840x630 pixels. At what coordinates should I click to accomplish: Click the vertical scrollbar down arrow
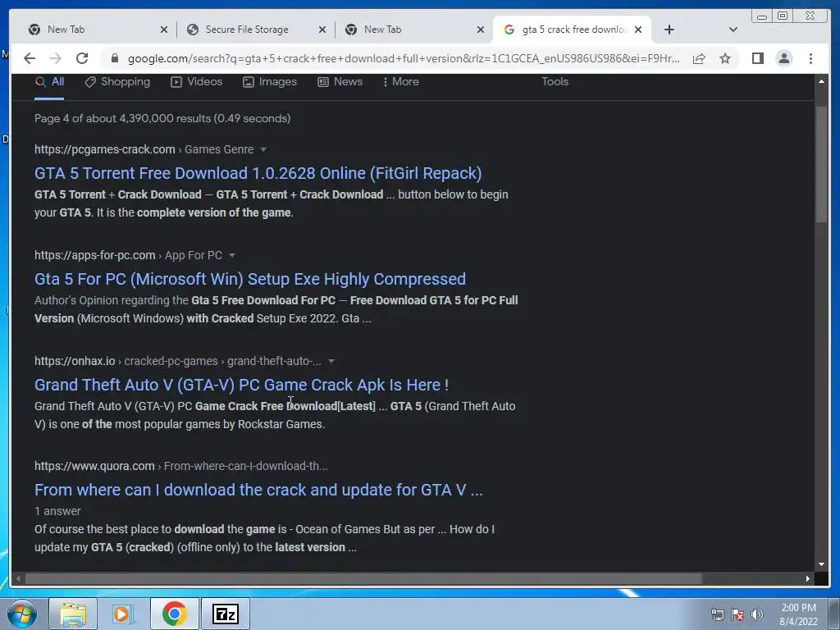tap(821, 564)
